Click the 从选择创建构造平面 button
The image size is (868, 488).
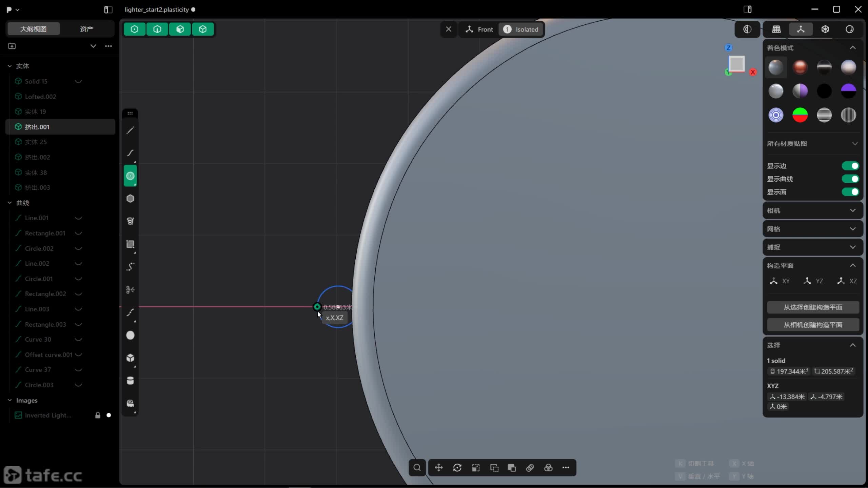(813, 307)
